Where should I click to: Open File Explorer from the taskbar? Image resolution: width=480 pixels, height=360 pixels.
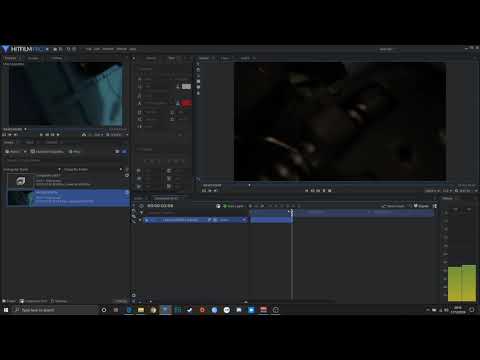[141, 310]
